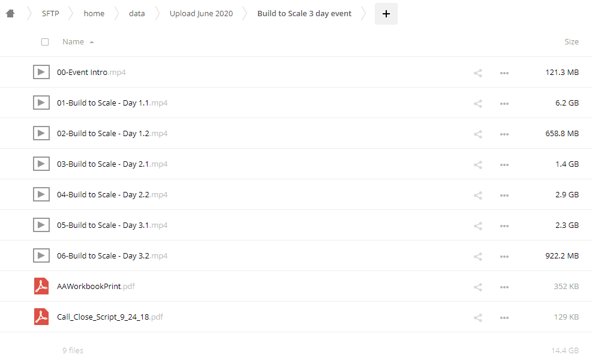Click Build to Scale 3 day event breadcrumb
Screen dimensions: 592x364
(304, 14)
